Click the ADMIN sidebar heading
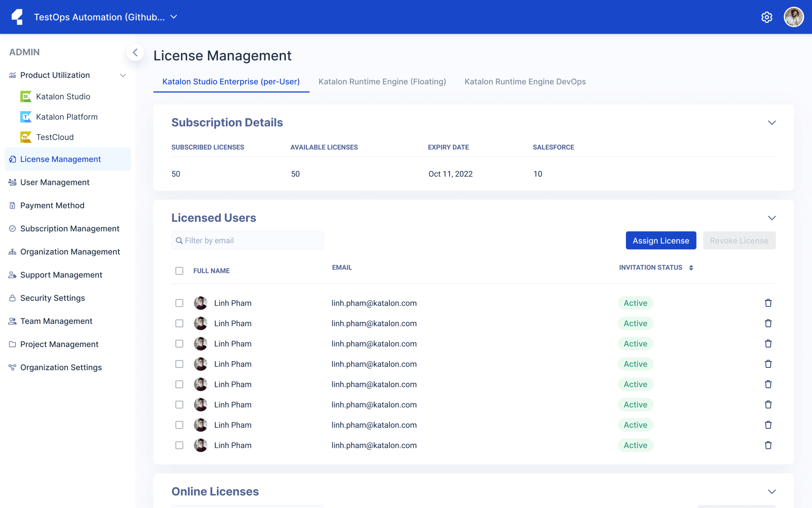This screenshot has width=812, height=508. point(24,52)
